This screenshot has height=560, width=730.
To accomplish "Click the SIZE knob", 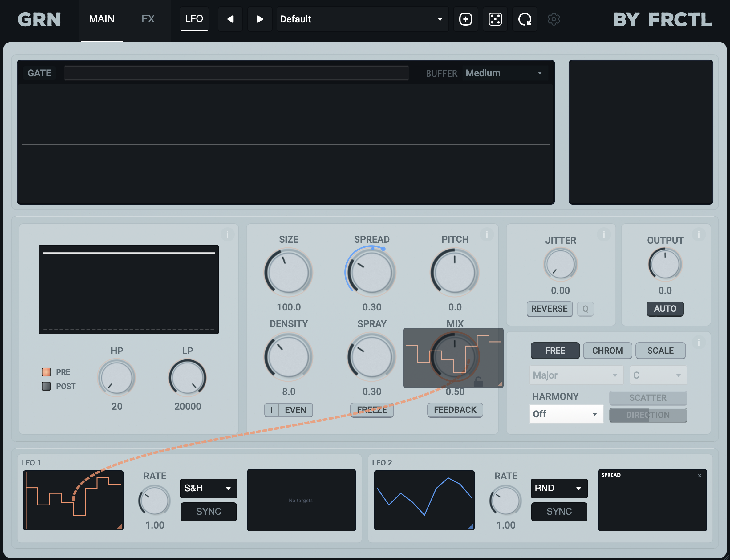I will coord(288,273).
